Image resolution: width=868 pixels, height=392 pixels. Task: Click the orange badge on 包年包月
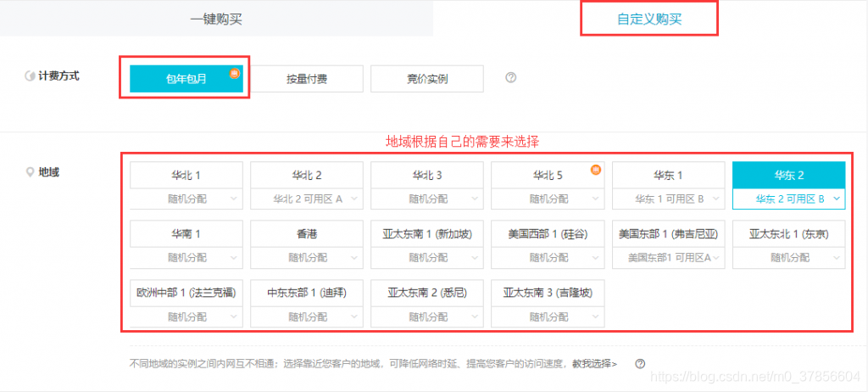(x=235, y=73)
